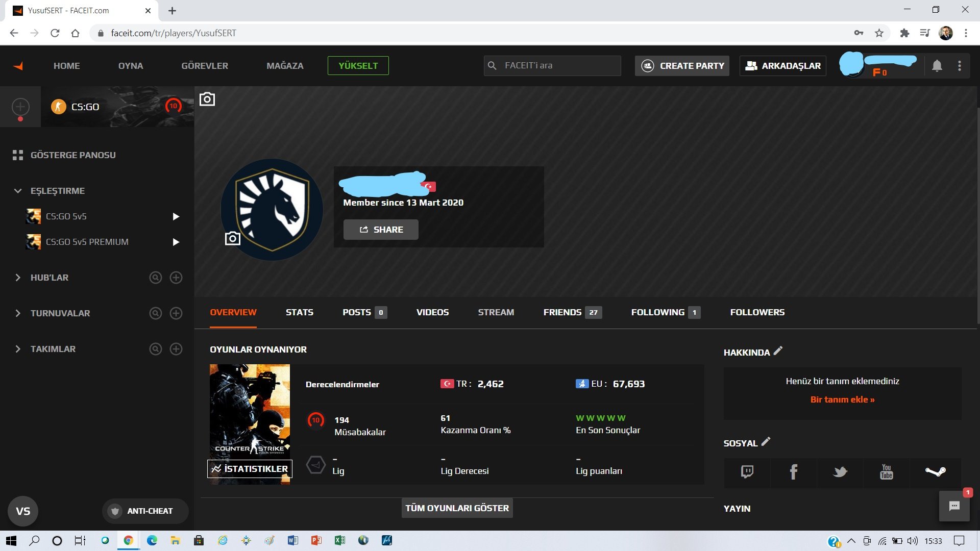The image size is (980, 551).
Task: Open OYNA in the navigation
Action: (131, 66)
